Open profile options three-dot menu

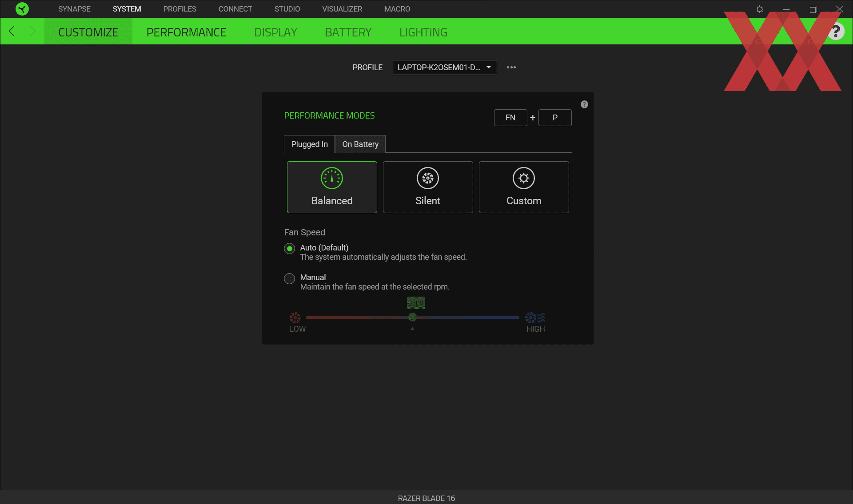[x=511, y=67]
